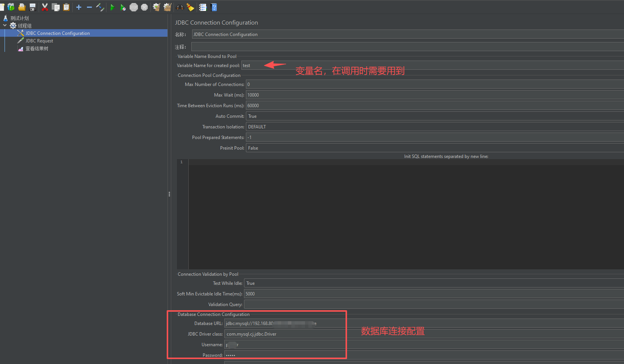Image resolution: width=624 pixels, height=364 pixels.
Task: Click the JDBC Connection Configuration panel heading
Action: click(216, 23)
